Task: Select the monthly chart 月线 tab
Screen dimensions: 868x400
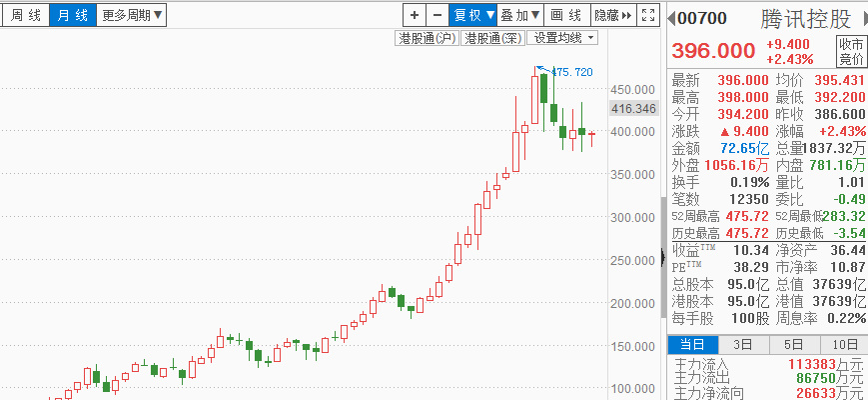Action: pyautogui.click(x=73, y=15)
